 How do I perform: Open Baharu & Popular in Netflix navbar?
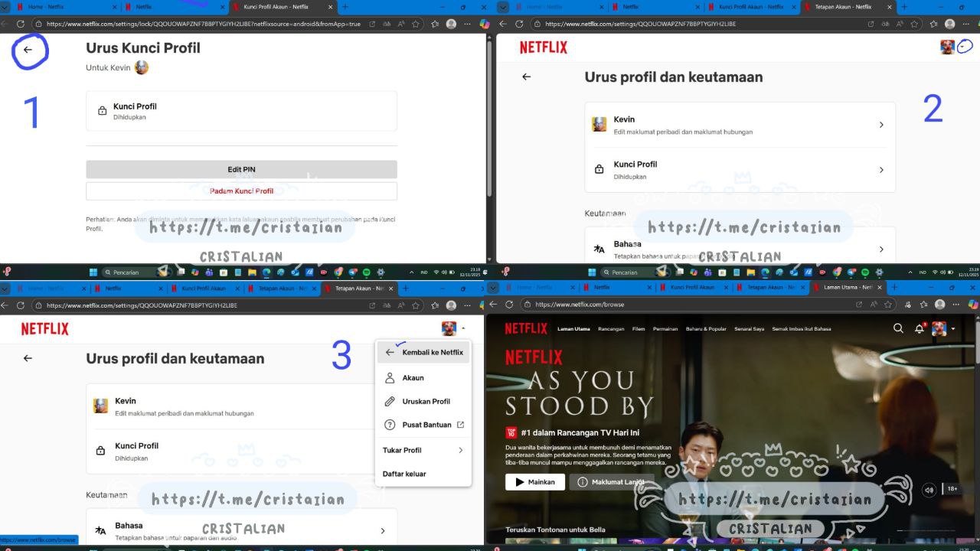[706, 329]
